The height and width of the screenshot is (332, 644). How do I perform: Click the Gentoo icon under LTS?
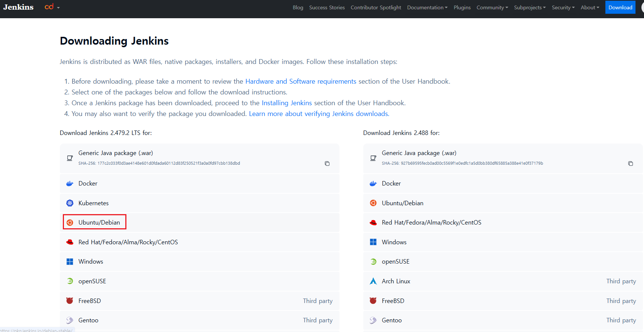[70, 320]
